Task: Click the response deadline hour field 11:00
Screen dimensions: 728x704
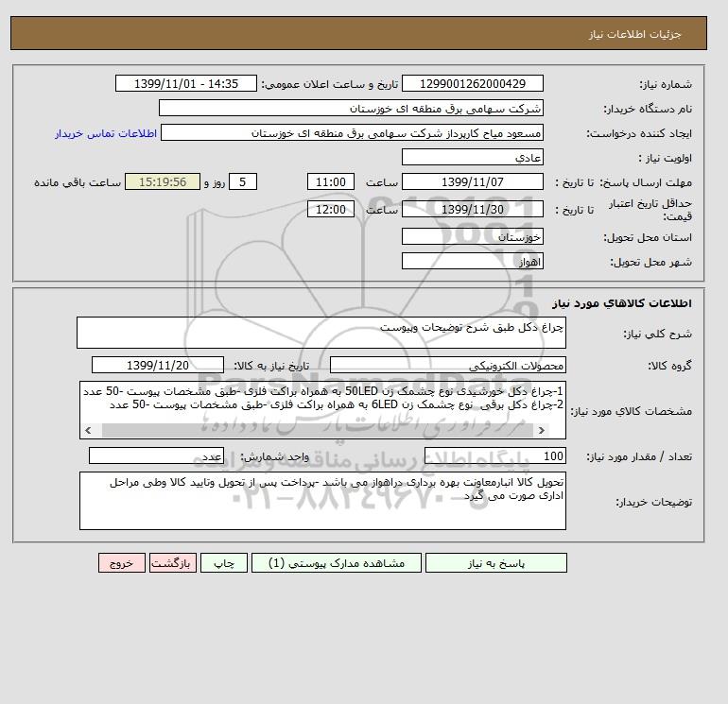Action: (331, 182)
